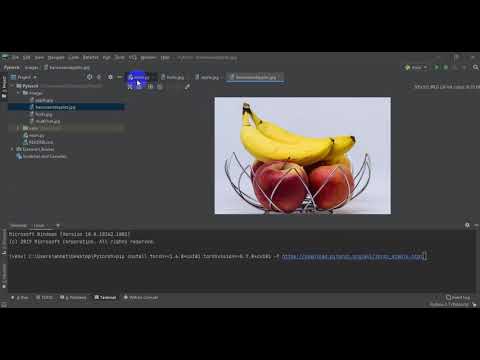Viewport: 480px width, 360px height.
Task: Open the Tools menu
Action: click(120, 58)
